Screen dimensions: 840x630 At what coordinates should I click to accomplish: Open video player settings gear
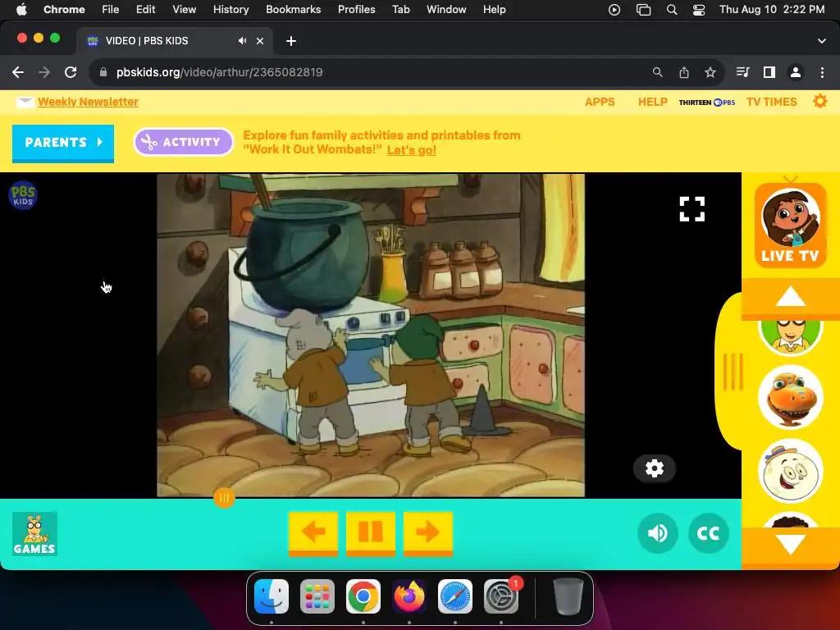click(x=654, y=468)
